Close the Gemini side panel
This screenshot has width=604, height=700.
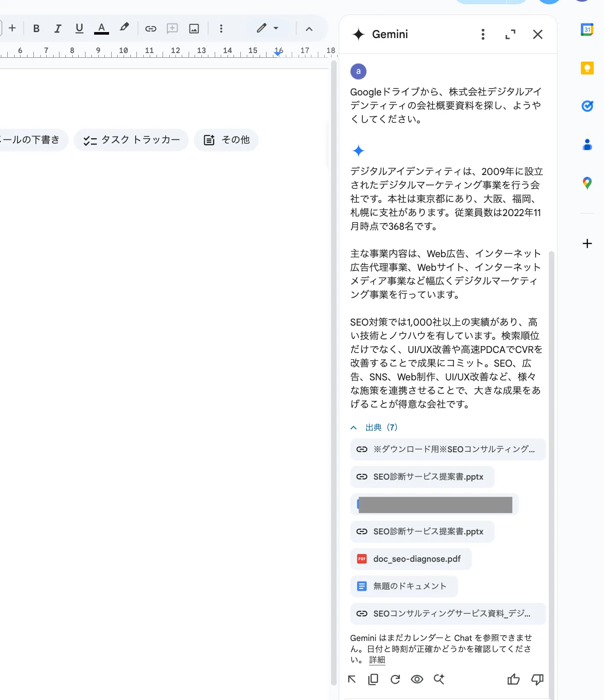coord(538,34)
